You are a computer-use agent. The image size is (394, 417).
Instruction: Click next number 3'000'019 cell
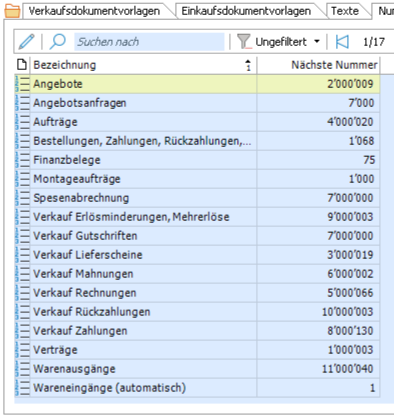[x=318, y=255]
